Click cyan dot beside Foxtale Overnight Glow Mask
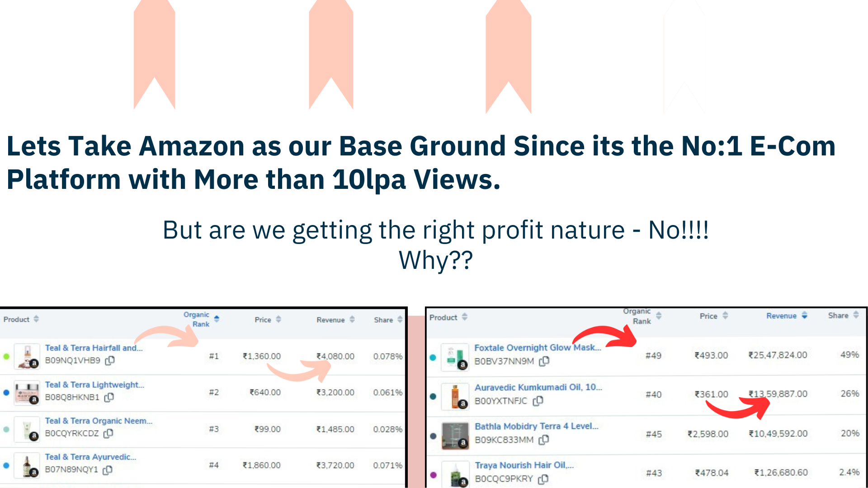This screenshot has height=488, width=868. [x=433, y=357]
